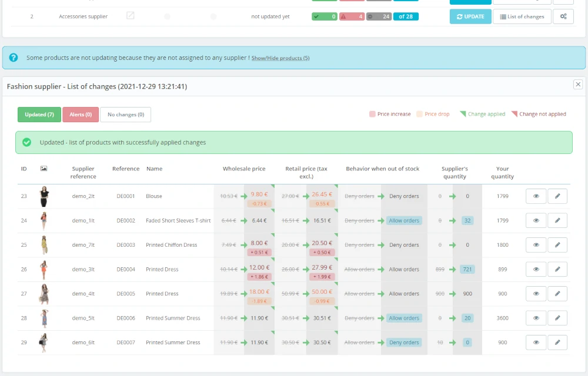Click the edit pencil icon for Blouse
The image size is (588, 376).
tap(557, 196)
